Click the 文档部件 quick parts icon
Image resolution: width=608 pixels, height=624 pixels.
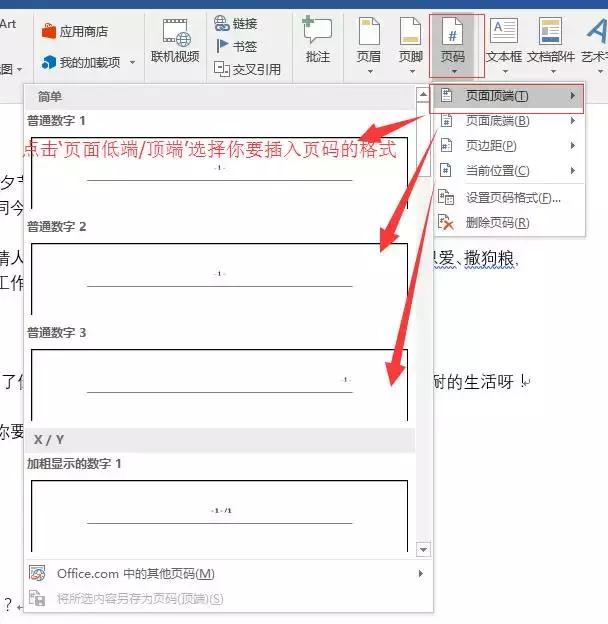(x=551, y=31)
